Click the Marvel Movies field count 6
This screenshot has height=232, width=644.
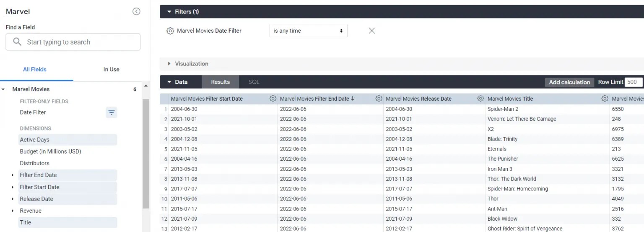135,89
